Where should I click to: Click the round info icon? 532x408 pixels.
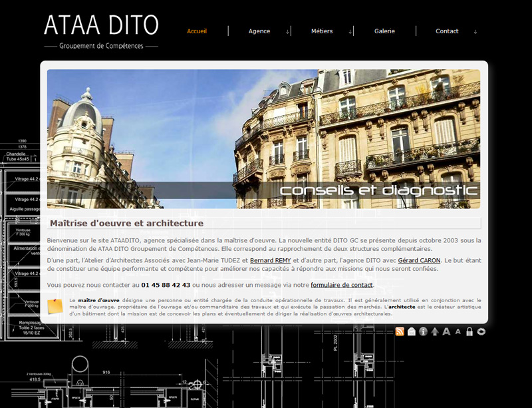(x=423, y=331)
